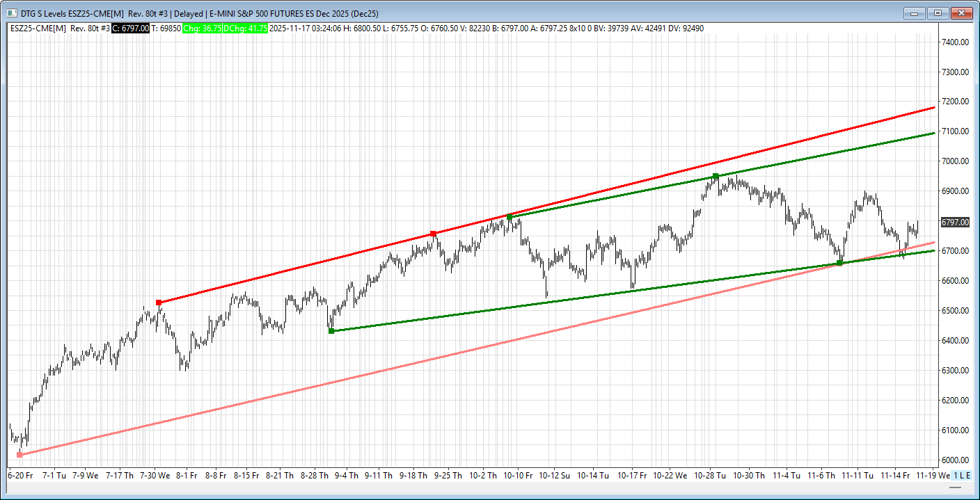
Task: Select the green anchor at the early-September low
Action: tap(331, 331)
